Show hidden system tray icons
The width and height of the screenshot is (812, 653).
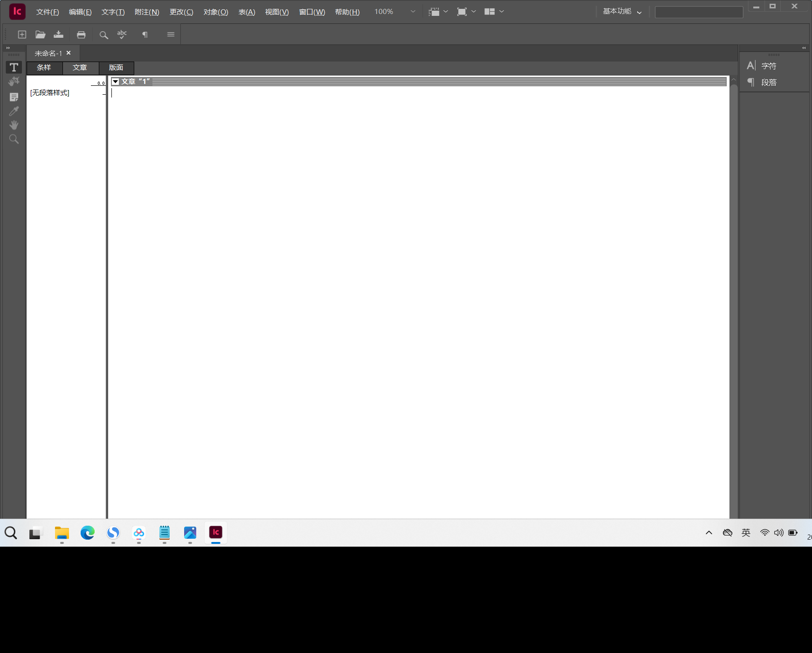click(709, 533)
